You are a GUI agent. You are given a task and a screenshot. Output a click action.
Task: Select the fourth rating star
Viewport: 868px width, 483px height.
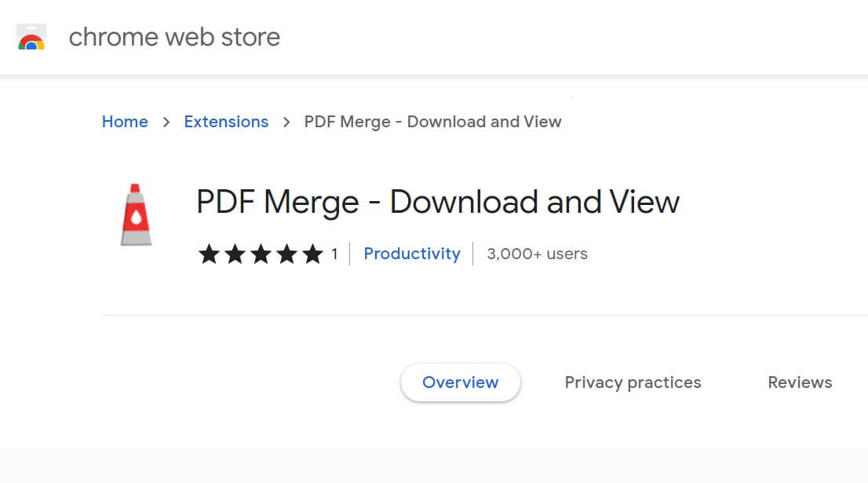coord(286,254)
